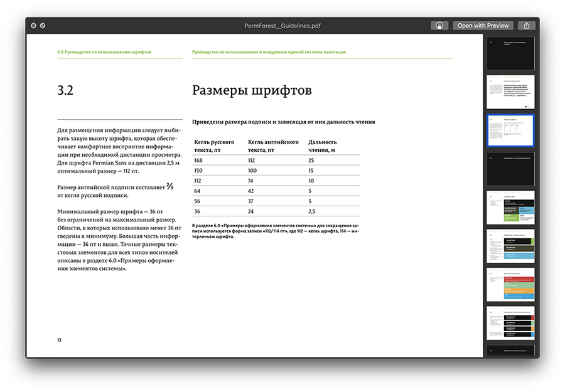The width and height of the screenshot is (565, 392).
Task: Open the second thumbnail with typeface sample
Action: pos(510,92)
